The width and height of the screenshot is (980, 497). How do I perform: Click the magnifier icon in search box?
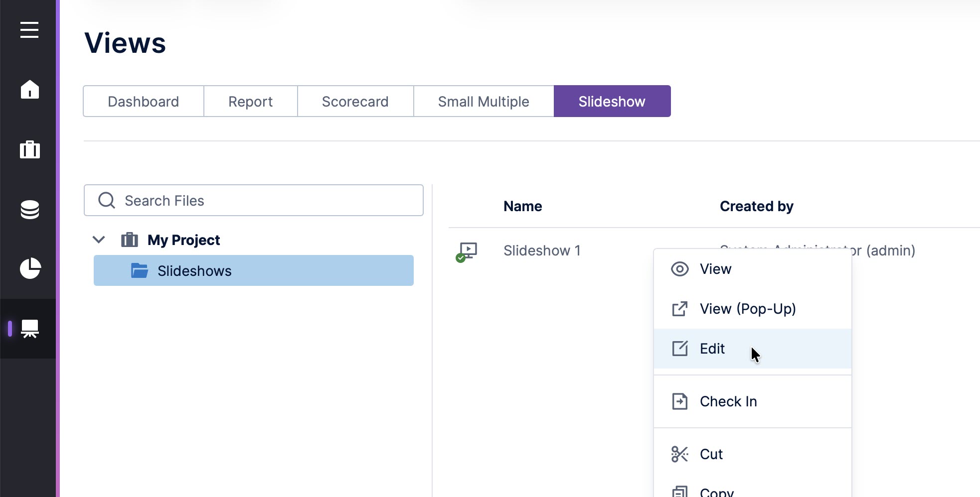(107, 200)
